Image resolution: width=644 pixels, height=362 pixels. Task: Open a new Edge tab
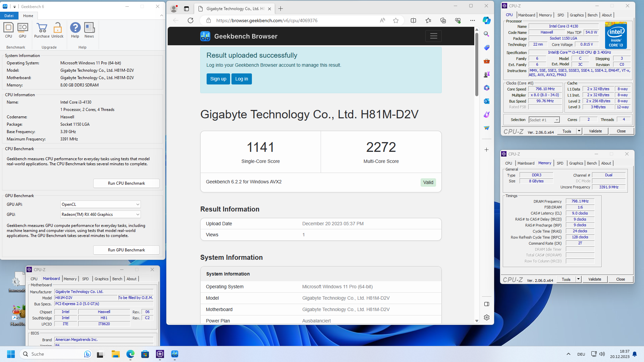[281, 9]
